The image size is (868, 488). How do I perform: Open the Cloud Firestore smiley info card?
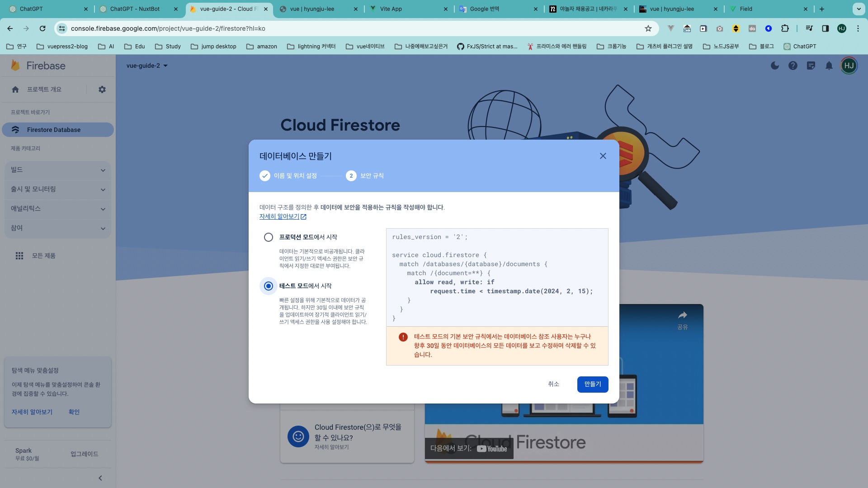point(347,436)
